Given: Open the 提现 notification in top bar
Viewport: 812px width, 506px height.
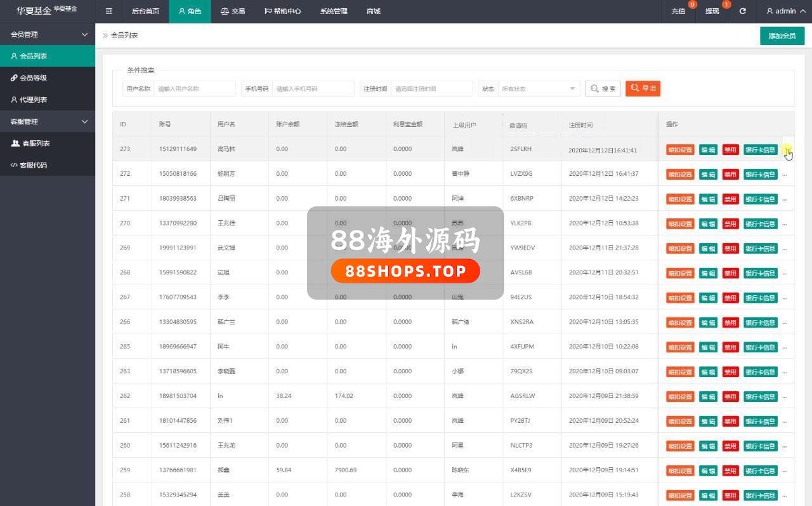Looking at the screenshot, I should pyautogui.click(x=712, y=11).
